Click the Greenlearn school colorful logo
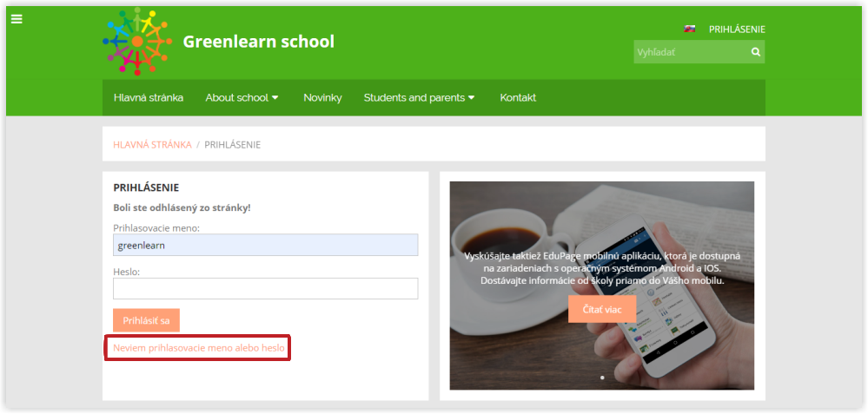The image size is (868, 414). [137, 42]
